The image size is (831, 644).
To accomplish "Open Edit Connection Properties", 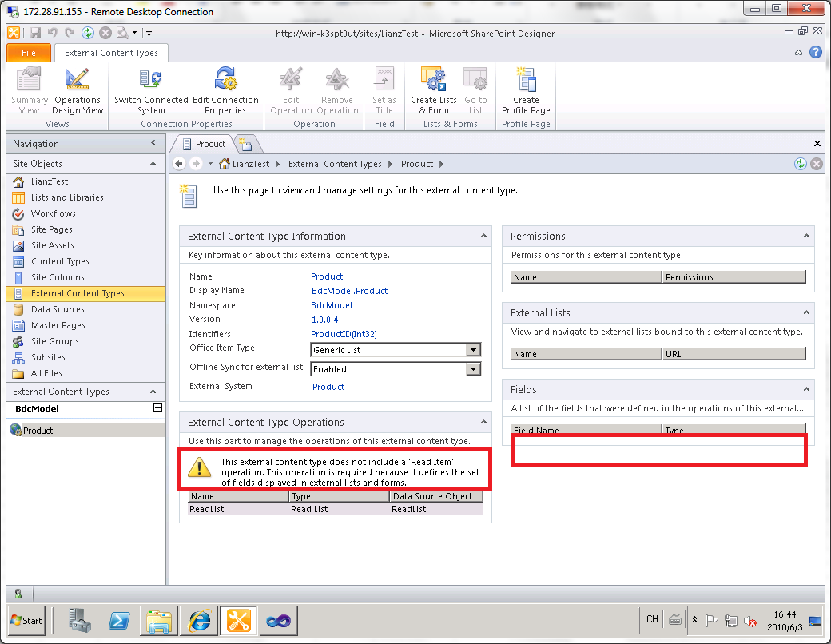I will (225, 90).
